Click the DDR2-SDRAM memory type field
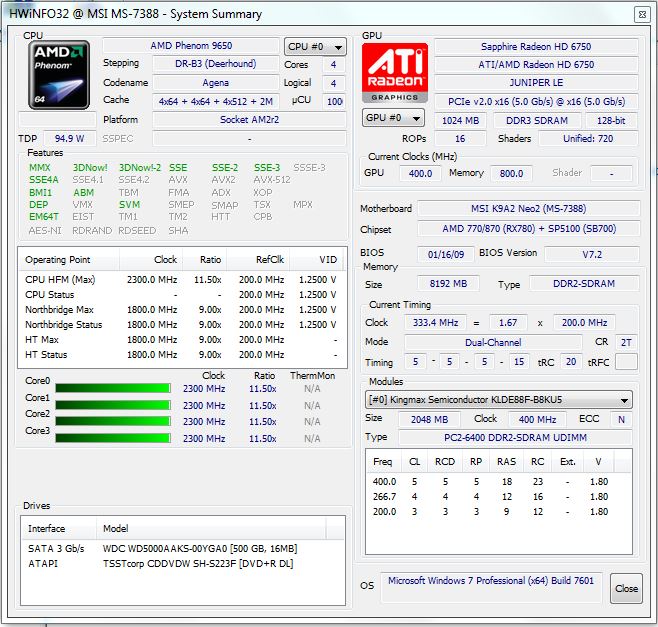Screen dimensions: 658x627 click(584, 284)
